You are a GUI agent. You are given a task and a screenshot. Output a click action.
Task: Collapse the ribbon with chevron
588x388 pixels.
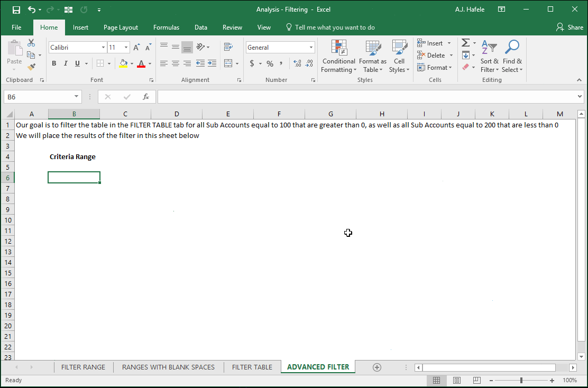[580, 80]
